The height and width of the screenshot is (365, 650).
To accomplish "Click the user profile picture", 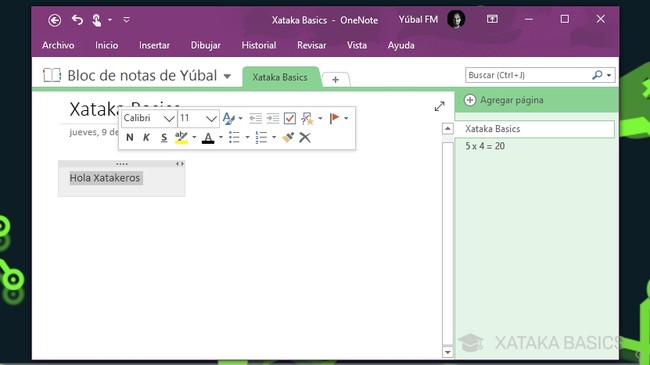I will tap(456, 19).
